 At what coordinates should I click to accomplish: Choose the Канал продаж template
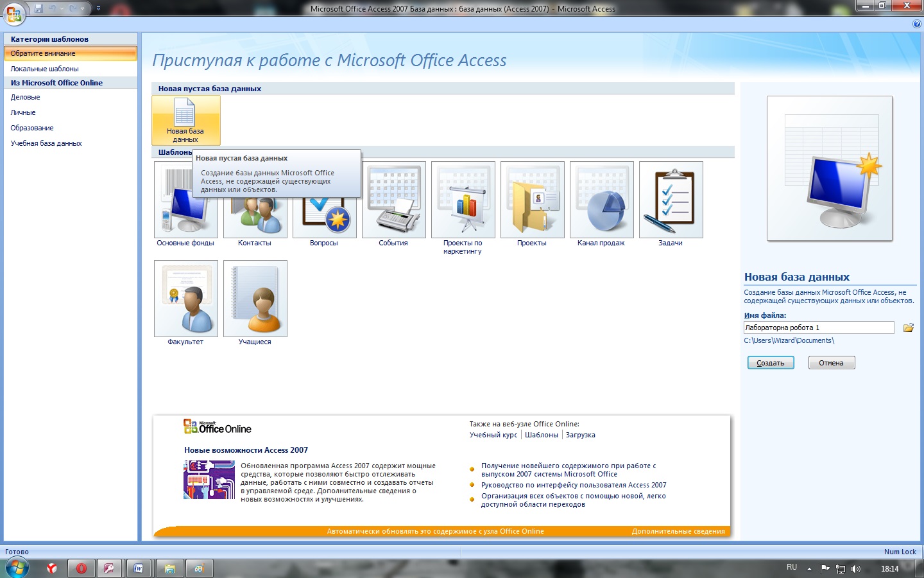[601, 204]
